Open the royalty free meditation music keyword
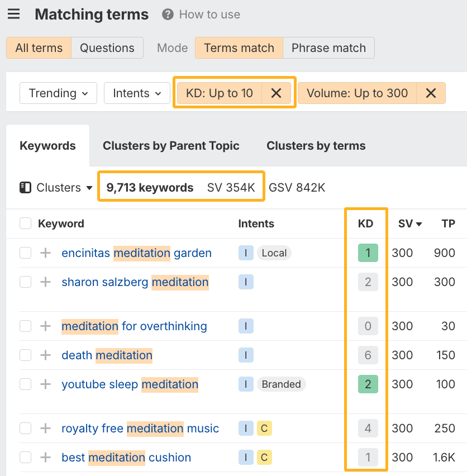The height and width of the screenshot is (476, 467). tap(140, 429)
